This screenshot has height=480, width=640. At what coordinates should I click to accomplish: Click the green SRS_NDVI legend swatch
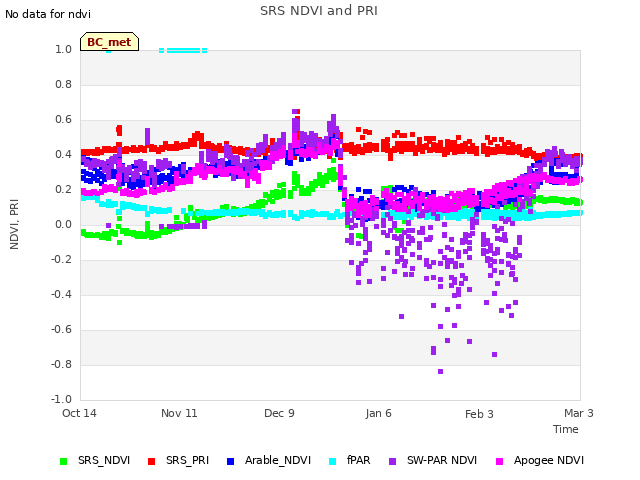click(63, 461)
